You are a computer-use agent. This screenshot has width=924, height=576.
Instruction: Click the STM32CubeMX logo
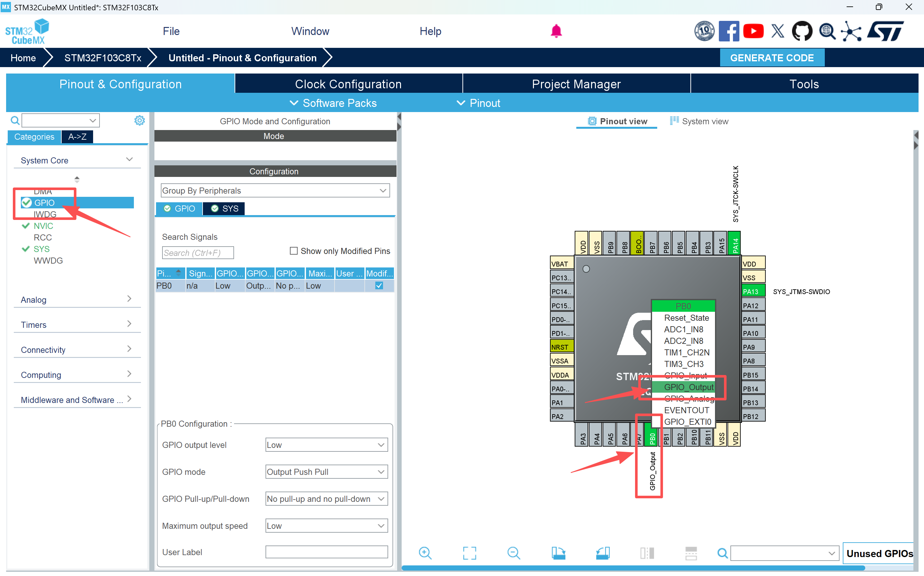click(27, 31)
